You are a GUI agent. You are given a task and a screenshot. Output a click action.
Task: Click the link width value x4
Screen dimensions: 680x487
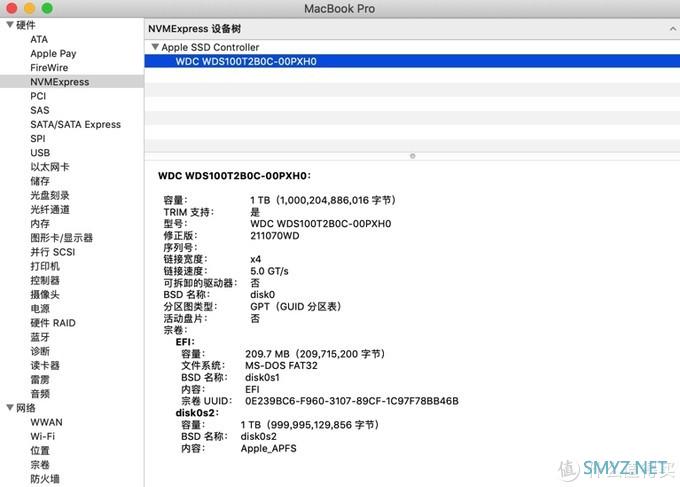(255, 259)
